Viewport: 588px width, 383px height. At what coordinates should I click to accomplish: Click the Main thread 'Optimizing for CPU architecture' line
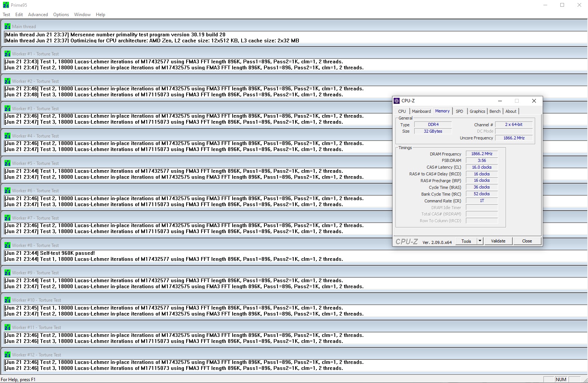coord(152,40)
